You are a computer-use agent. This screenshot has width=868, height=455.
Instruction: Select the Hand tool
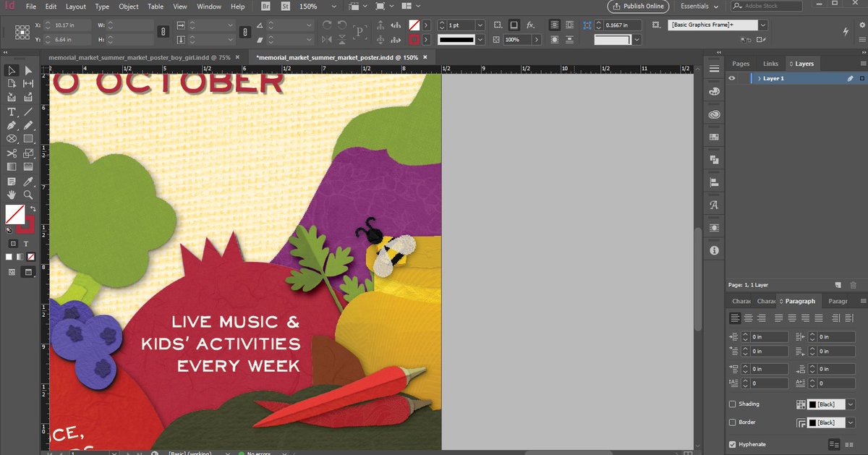[12, 195]
